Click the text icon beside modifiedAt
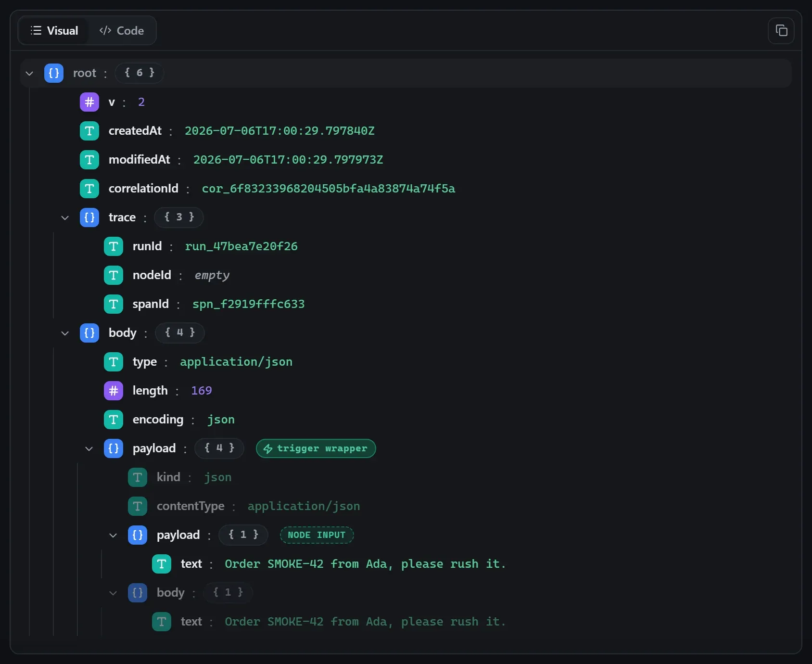 tap(89, 160)
